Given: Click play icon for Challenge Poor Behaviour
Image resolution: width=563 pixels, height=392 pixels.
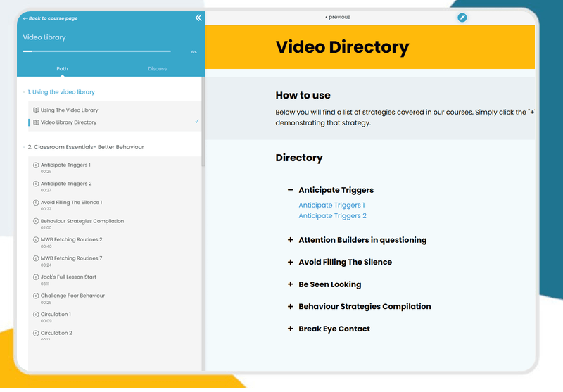Looking at the screenshot, I should [x=36, y=296].
